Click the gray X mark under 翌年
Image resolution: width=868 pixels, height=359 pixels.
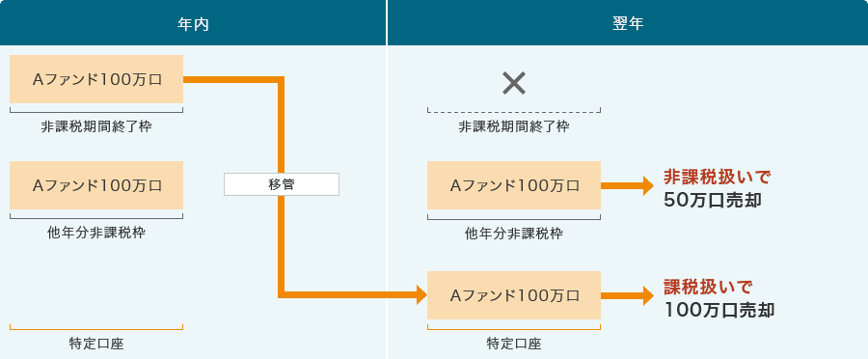click(x=514, y=84)
